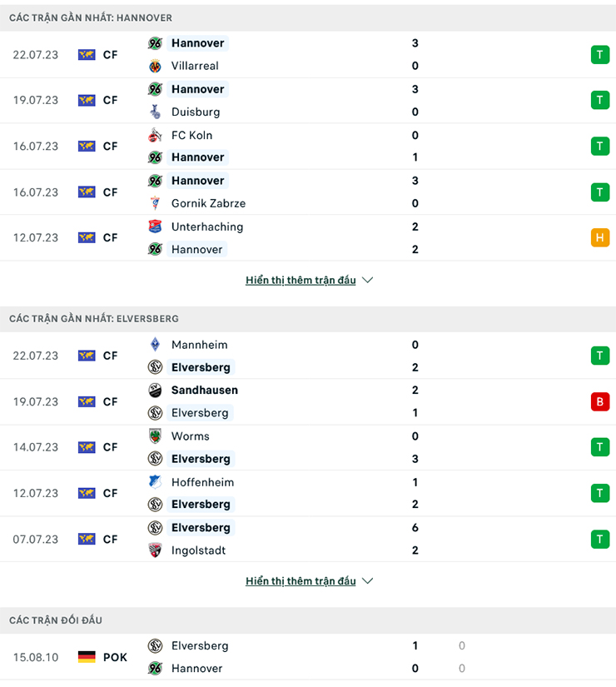This screenshot has width=616, height=687.
Task: Open the Ingolstadt club logo
Action: (155, 550)
